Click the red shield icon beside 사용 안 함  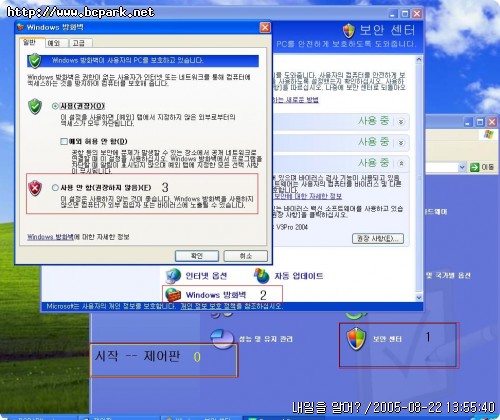pyautogui.click(x=35, y=188)
